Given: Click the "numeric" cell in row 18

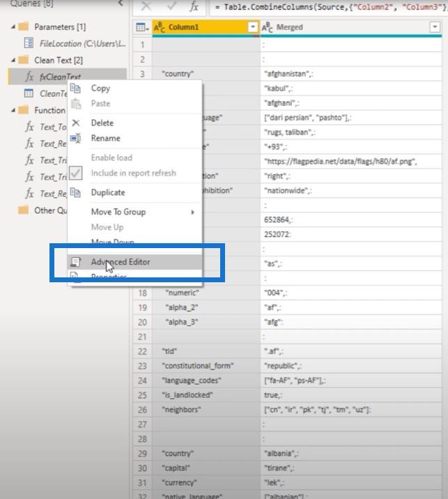Looking at the screenshot, I should tap(206, 293).
